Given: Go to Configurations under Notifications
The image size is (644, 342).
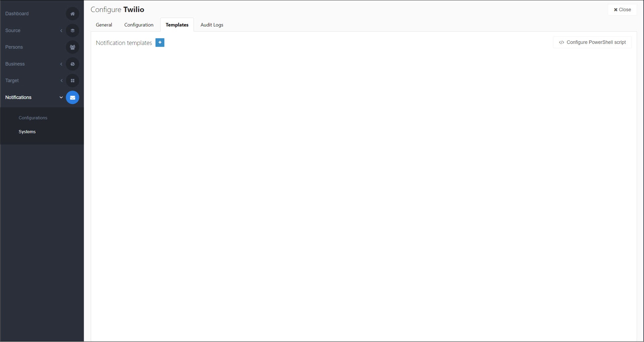Looking at the screenshot, I should click(33, 118).
